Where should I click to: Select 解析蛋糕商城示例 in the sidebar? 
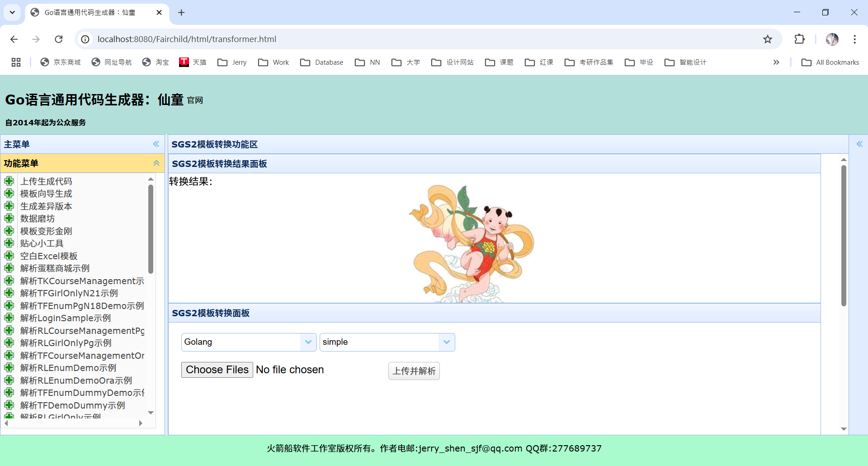coord(54,268)
